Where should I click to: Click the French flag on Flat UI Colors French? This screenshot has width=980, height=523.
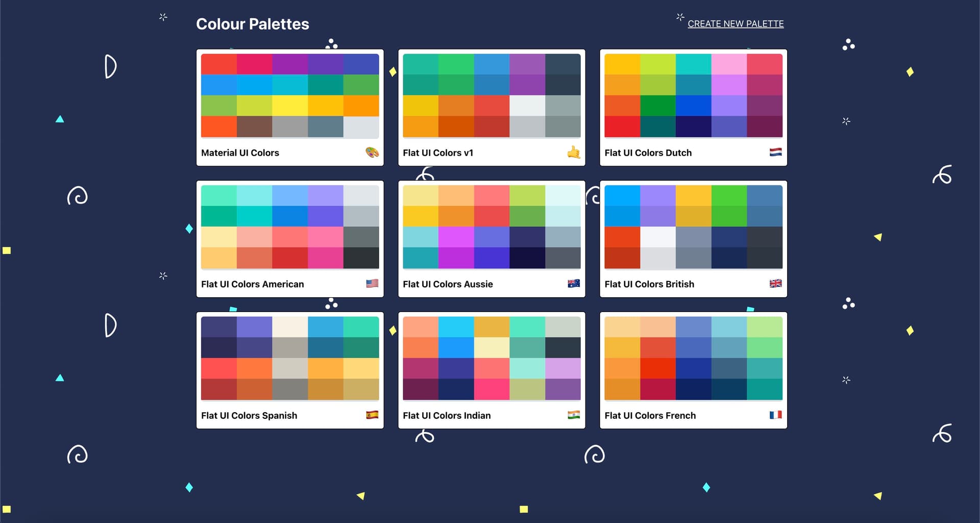point(775,415)
